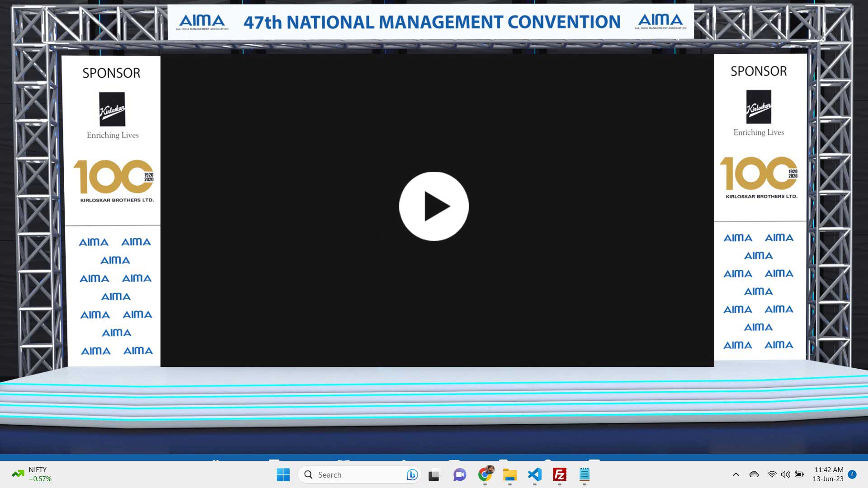868x488 pixels.
Task: Open Bing Chat from the search box
Action: click(412, 474)
